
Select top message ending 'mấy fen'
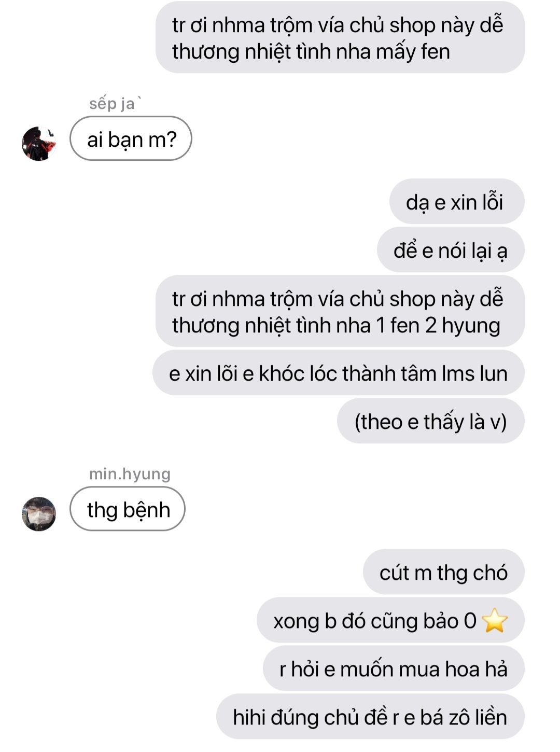(x=340, y=37)
